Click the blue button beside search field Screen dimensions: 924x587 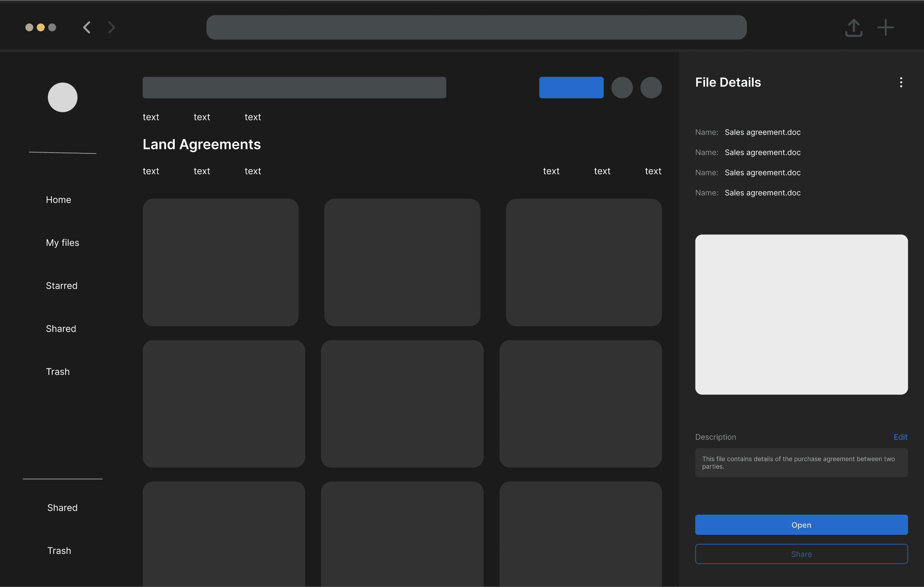[x=571, y=87]
